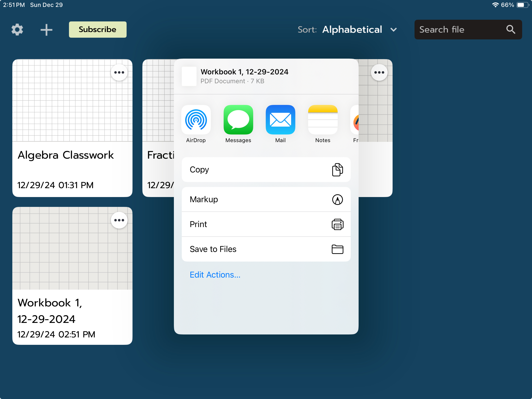Select the Print action
This screenshot has width=532, height=399.
click(x=266, y=224)
